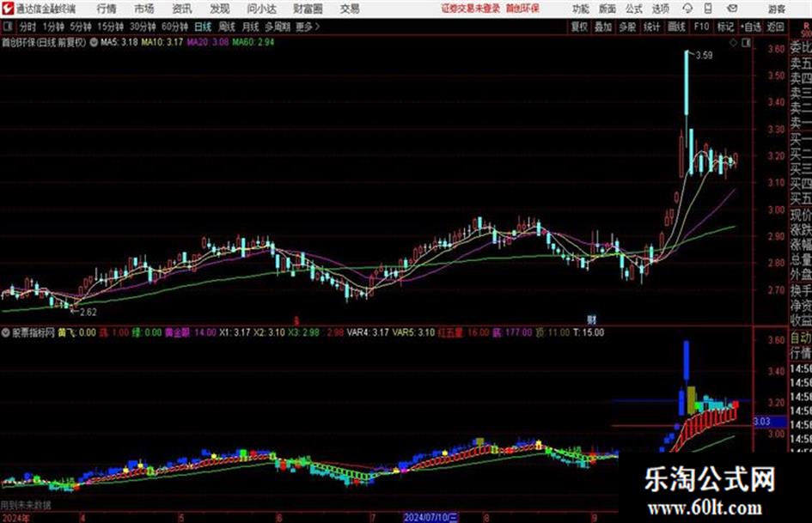Click the 标记 mark toolbar button
Screen dimensions: 812x523
tap(725, 27)
